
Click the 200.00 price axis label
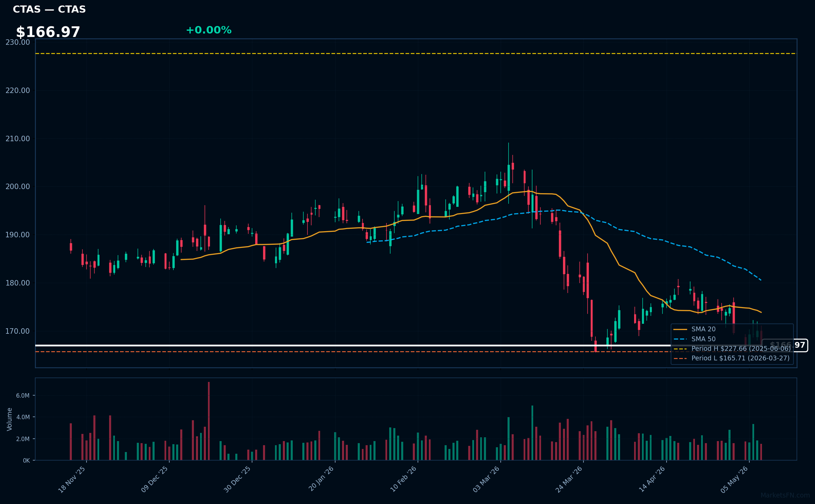coord(18,187)
